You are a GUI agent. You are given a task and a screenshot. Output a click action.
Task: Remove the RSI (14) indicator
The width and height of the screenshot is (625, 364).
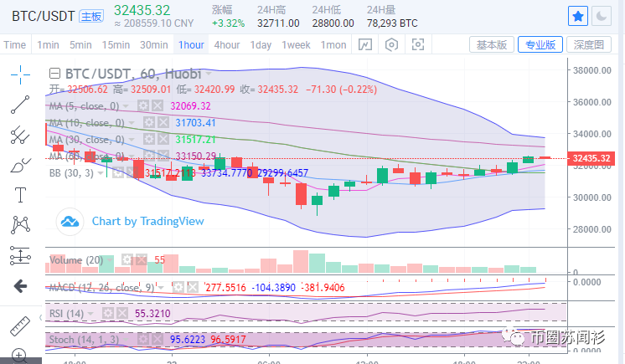pos(123,312)
